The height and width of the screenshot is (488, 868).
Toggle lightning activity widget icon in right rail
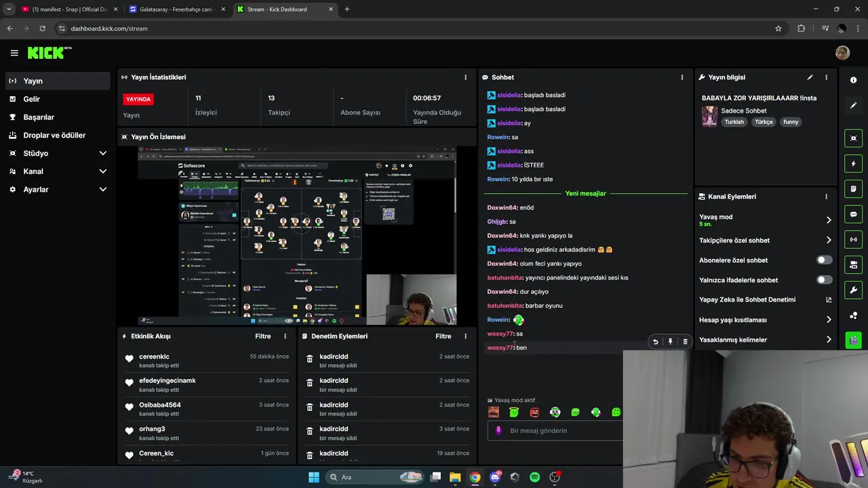tap(853, 163)
